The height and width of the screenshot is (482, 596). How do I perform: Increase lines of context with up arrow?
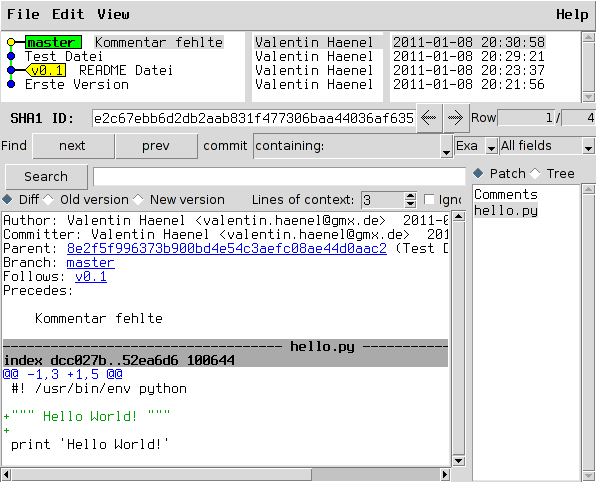click(x=410, y=196)
